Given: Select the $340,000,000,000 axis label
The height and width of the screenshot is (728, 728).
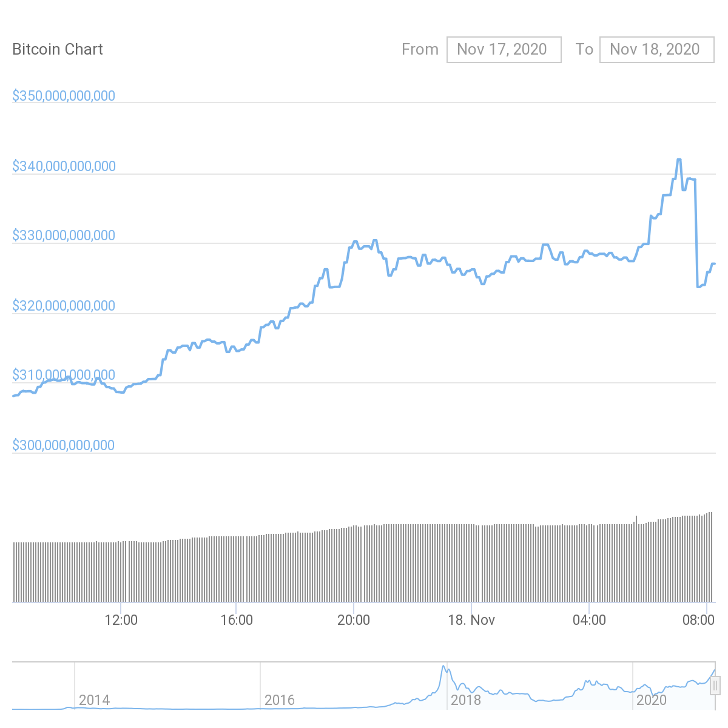Looking at the screenshot, I should coord(64,166).
